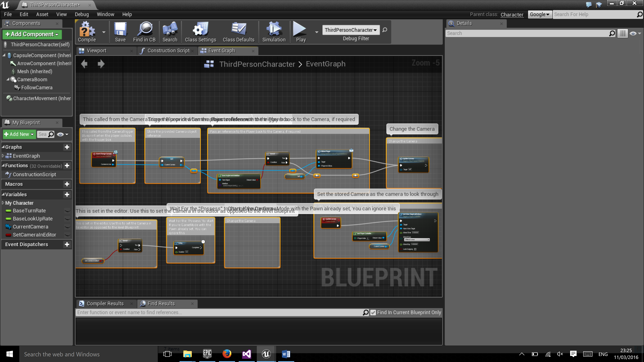644x362 pixels.
Task: Collapse the CapsuleComponent tree node
Action: coord(4,55)
